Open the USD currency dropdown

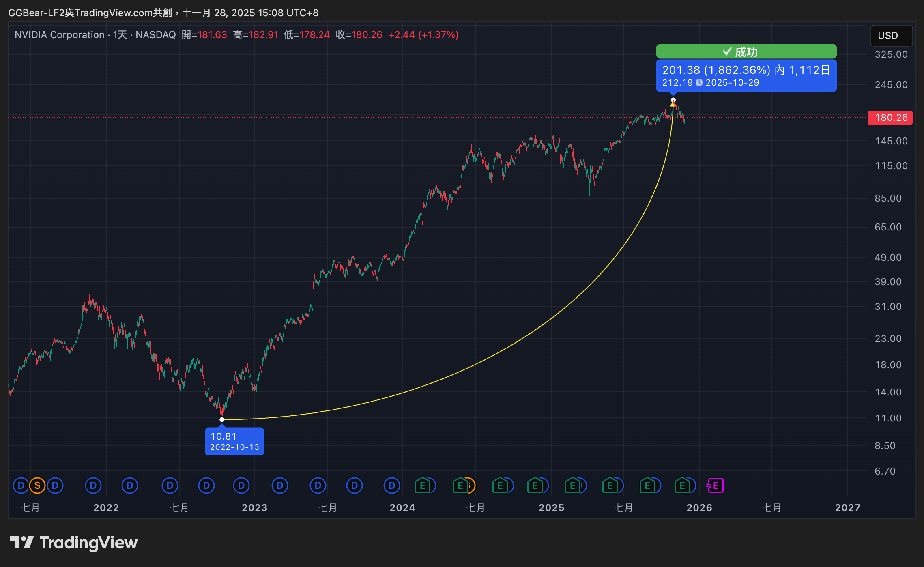[891, 36]
